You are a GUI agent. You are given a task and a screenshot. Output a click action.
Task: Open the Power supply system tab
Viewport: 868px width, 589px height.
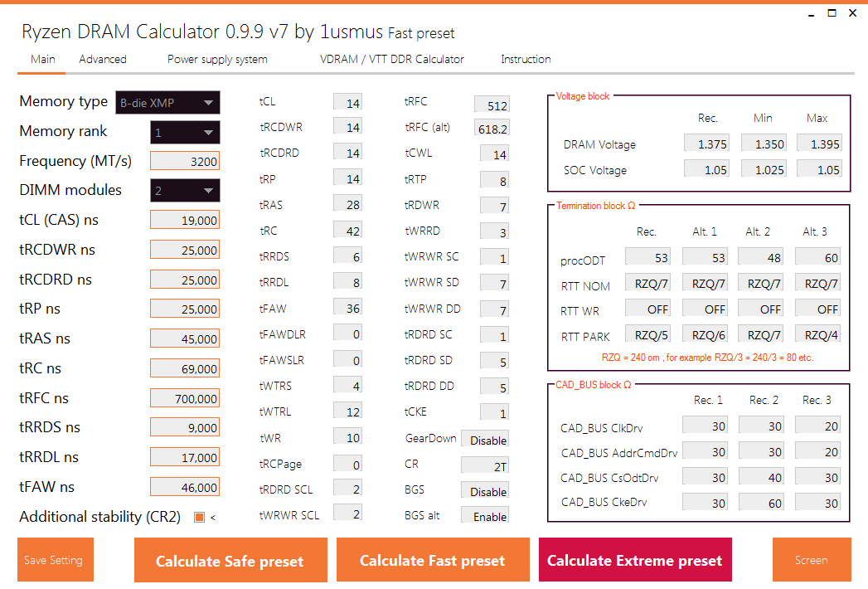click(217, 59)
